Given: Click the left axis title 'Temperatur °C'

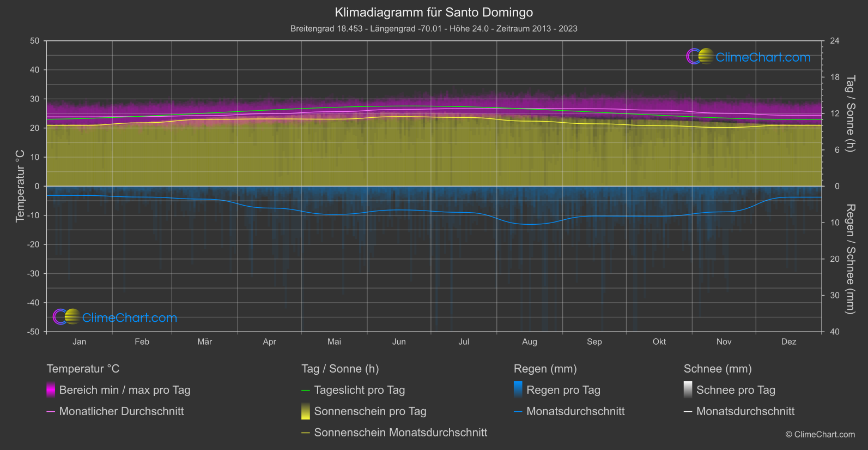Looking at the screenshot, I should pyautogui.click(x=20, y=186).
